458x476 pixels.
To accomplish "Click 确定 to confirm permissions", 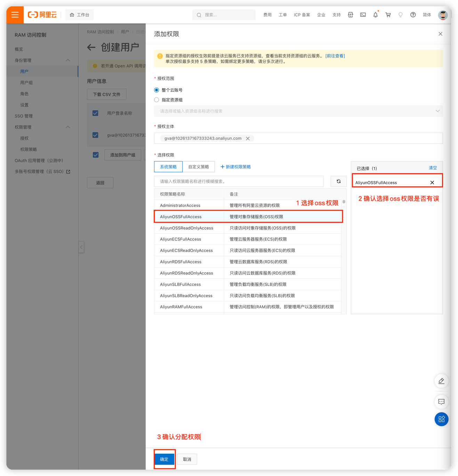I will click(x=164, y=459).
